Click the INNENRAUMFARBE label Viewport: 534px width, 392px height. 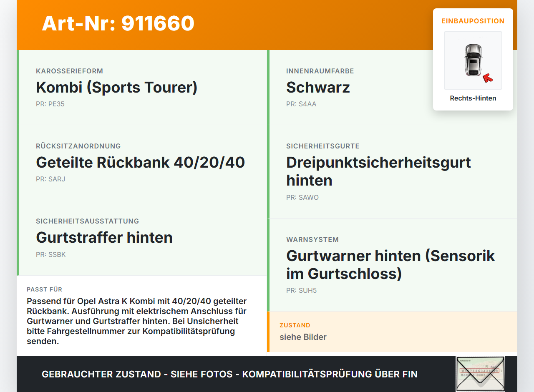pyautogui.click(x=320, y=71)
